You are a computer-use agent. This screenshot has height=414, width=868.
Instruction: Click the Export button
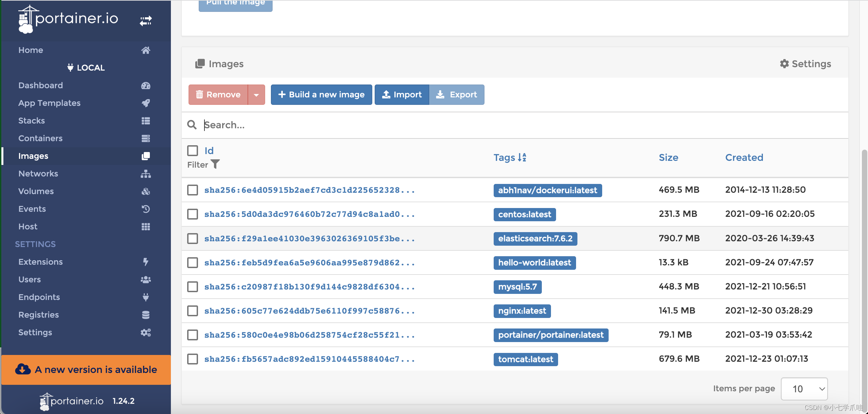pos(457,94)
